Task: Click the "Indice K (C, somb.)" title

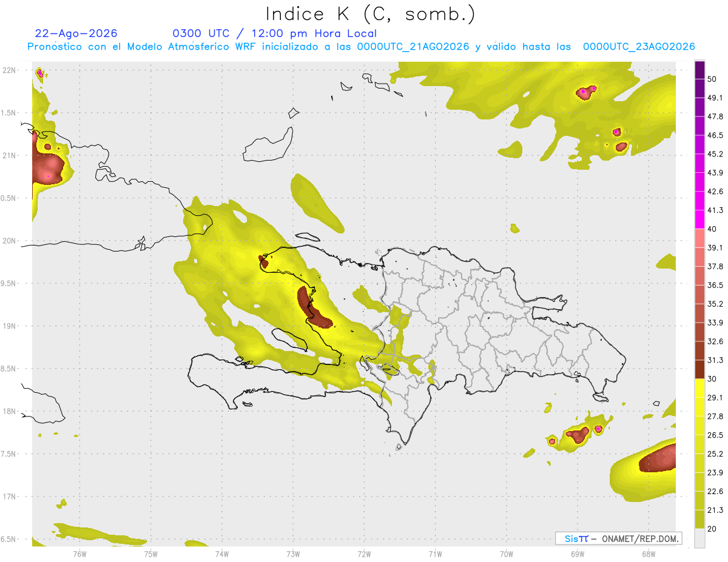Action: pyautogui.click(x=371, y=14)
